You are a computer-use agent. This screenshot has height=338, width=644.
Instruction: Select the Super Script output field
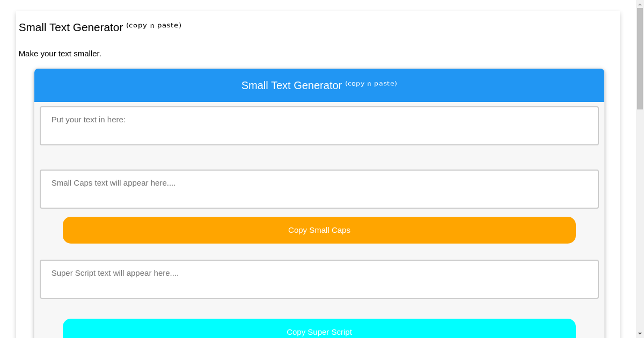319,279
